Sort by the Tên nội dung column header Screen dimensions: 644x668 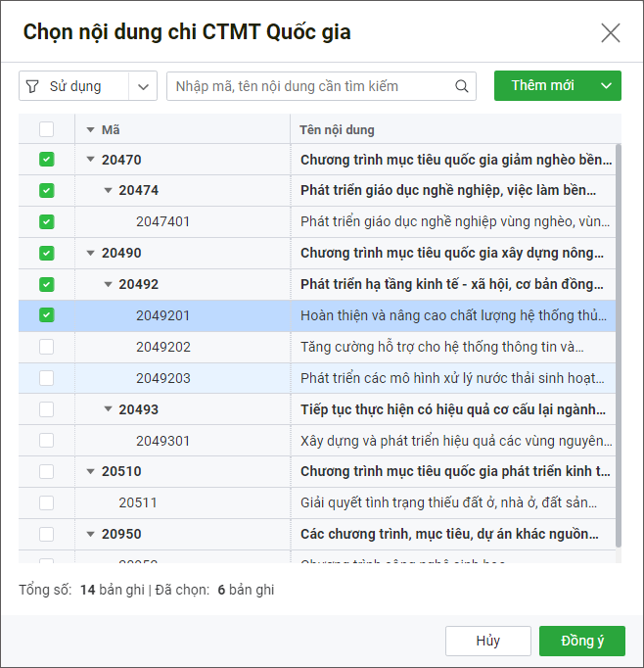338,129
